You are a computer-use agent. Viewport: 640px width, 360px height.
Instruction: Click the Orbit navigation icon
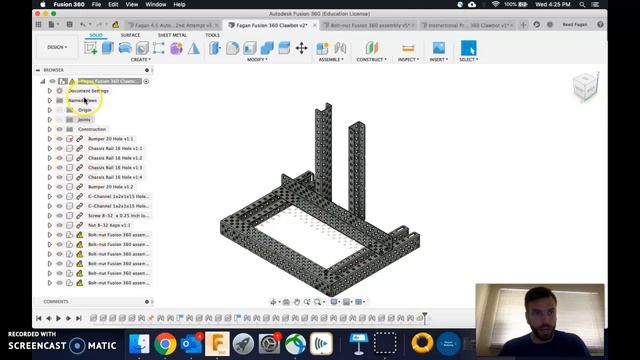coord(273,302)
